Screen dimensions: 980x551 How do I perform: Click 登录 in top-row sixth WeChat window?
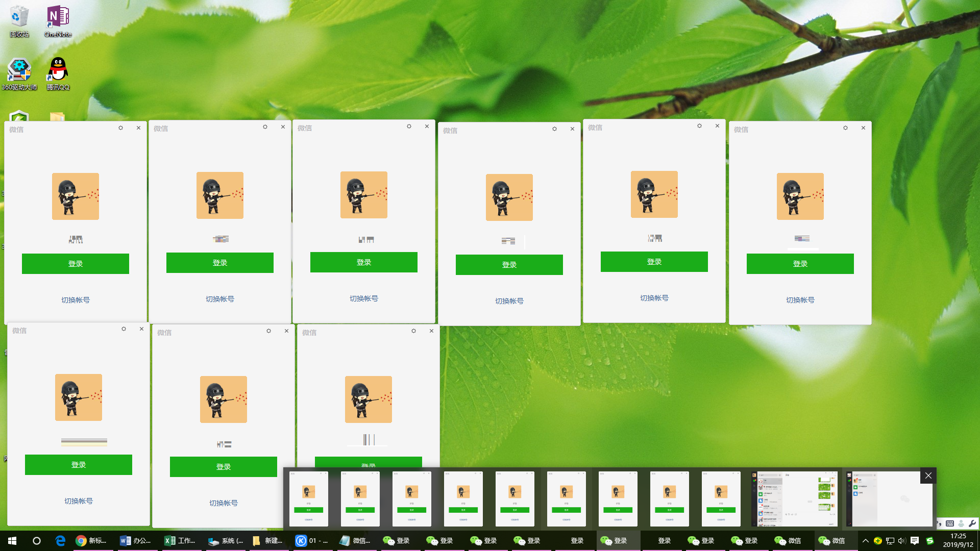800,264
